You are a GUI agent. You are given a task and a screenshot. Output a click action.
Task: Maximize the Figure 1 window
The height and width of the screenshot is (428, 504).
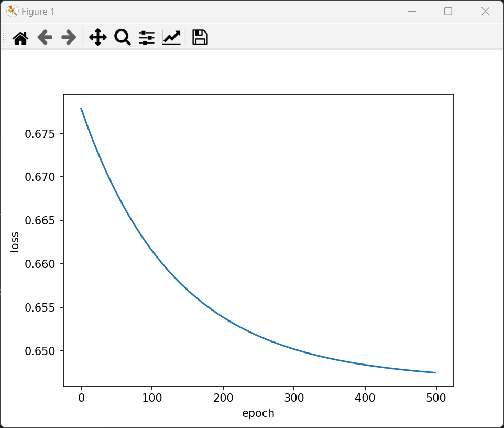click(x=448, y=11)
